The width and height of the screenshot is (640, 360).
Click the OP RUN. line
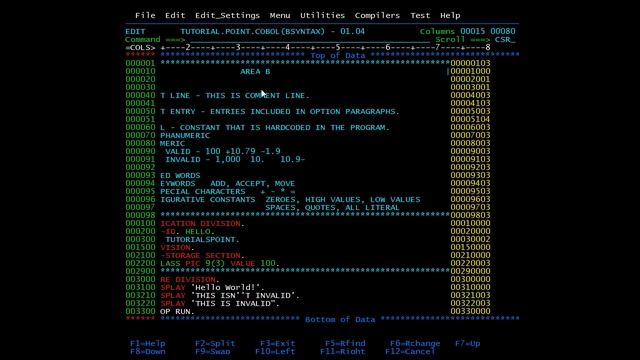(178, 311)
